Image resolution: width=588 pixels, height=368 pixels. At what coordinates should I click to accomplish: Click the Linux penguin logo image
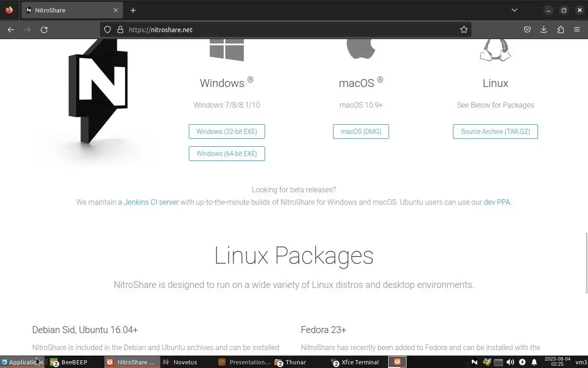click(x=495, y=50)
